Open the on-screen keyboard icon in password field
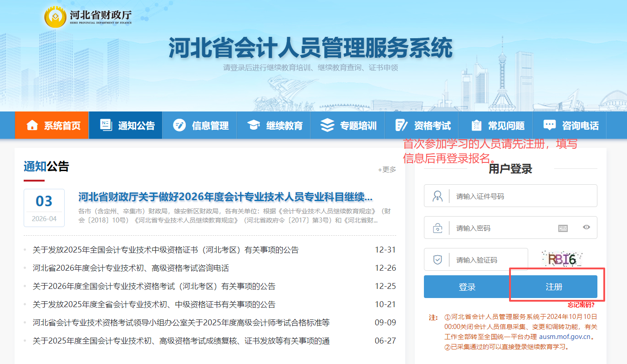This screenshot has width=627, height=364. pos(563,227)
